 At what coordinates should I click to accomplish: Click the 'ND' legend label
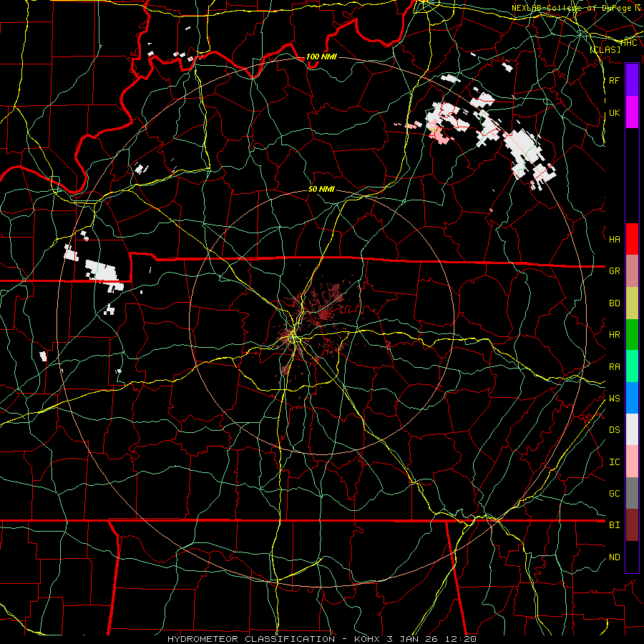click(614, 557)
